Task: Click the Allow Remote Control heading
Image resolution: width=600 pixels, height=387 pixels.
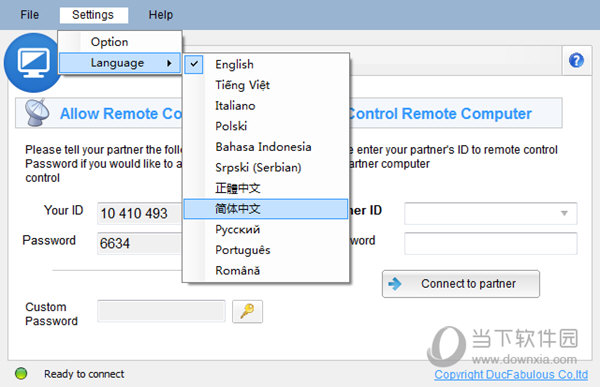Action: (121, 114)
